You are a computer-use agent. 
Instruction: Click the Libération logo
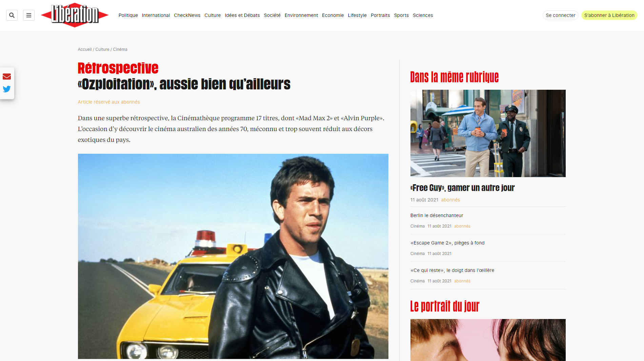click(75, 15)
